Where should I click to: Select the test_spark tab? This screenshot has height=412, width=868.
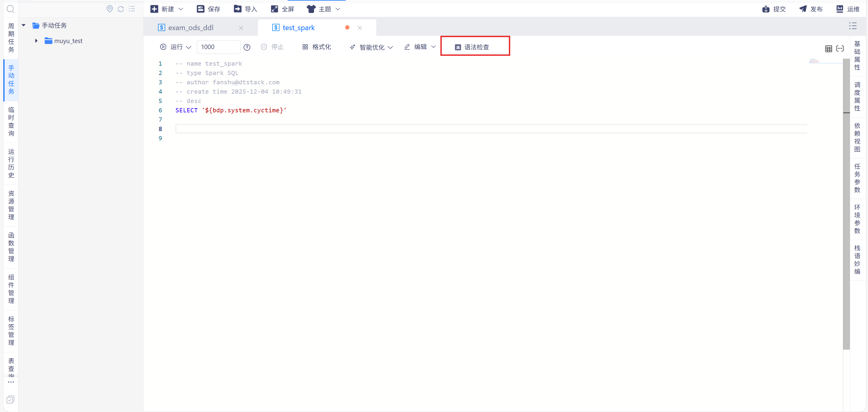(x=298, y=28)
